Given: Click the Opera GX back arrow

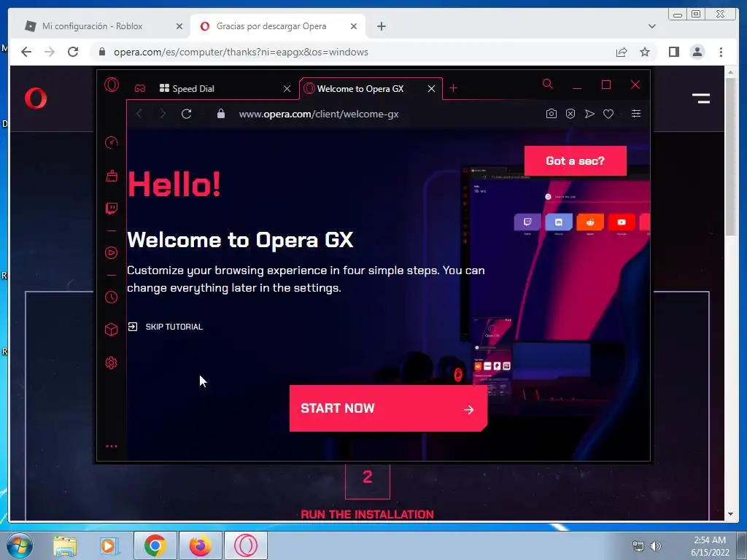Looking at the screenshot, I should 139,114.
